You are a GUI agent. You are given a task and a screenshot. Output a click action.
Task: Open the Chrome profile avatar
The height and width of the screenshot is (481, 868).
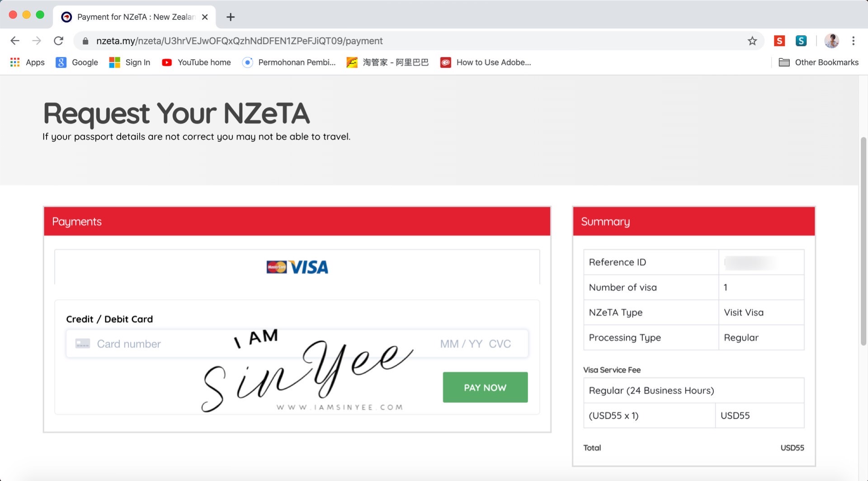click(831, 41)
